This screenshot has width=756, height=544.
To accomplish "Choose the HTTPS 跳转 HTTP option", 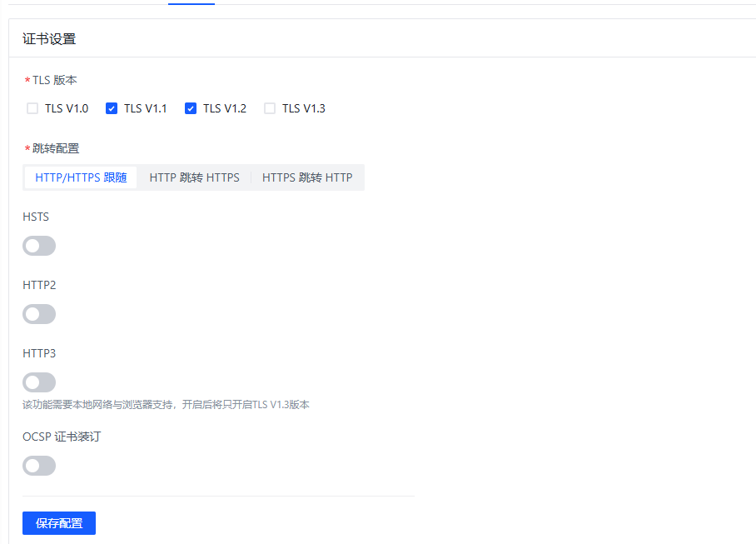I will tap(307, 177).
